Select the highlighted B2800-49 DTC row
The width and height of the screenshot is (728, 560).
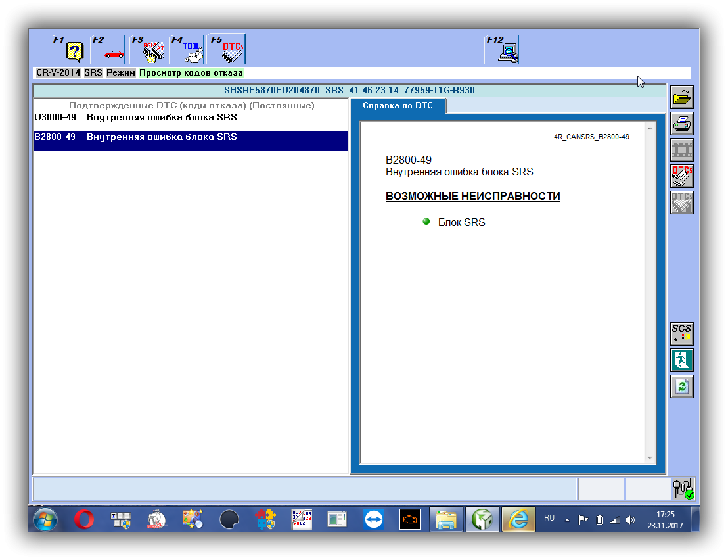(191, 141)
